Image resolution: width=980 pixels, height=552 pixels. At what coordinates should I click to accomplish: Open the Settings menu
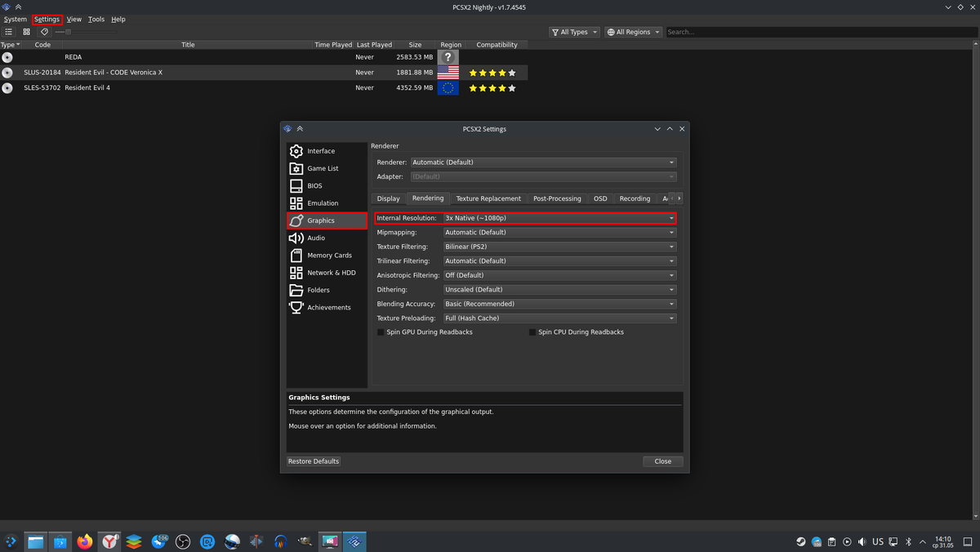tap(47, 19)
